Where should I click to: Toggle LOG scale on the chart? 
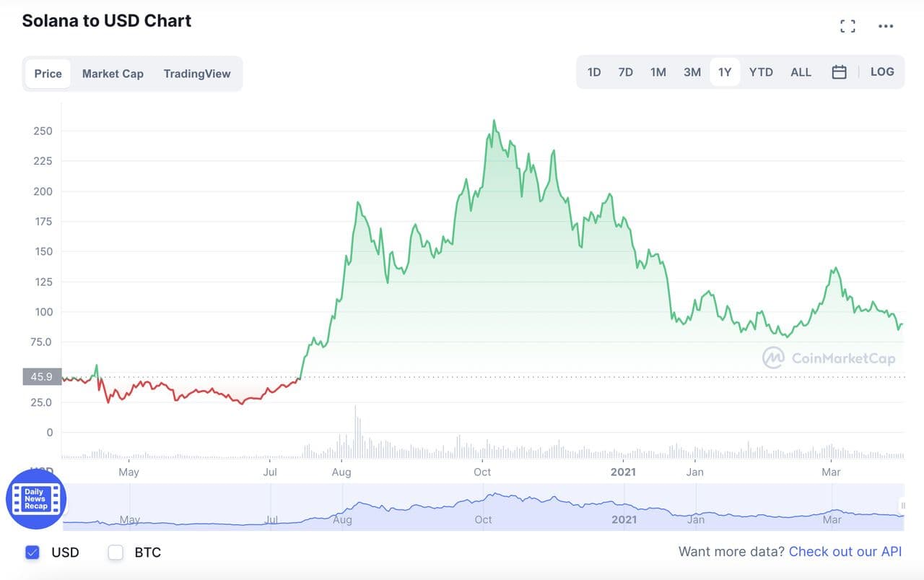(x=882, y=72)
